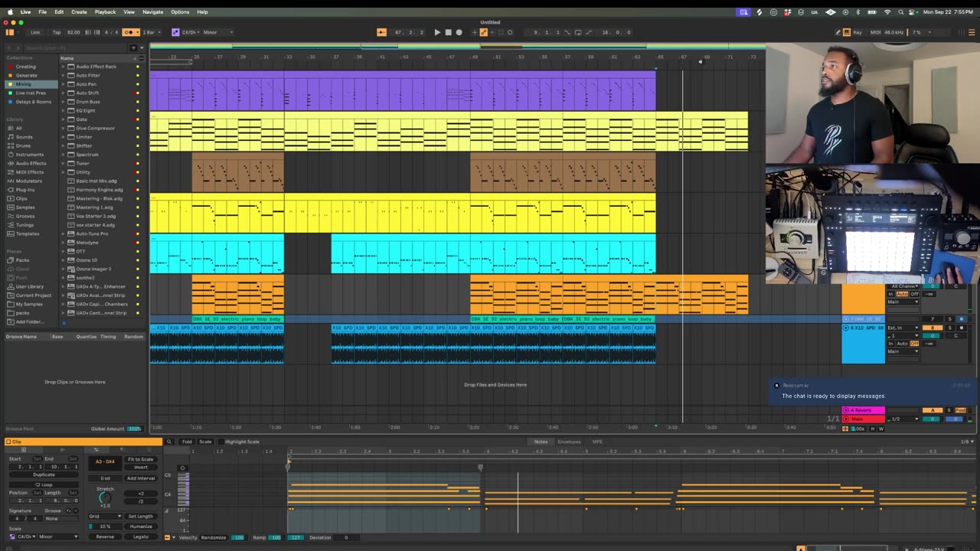The width and height of the screenshot is (980, 551).
Task: Enable the Follow playback button
Action: (381, 32)
